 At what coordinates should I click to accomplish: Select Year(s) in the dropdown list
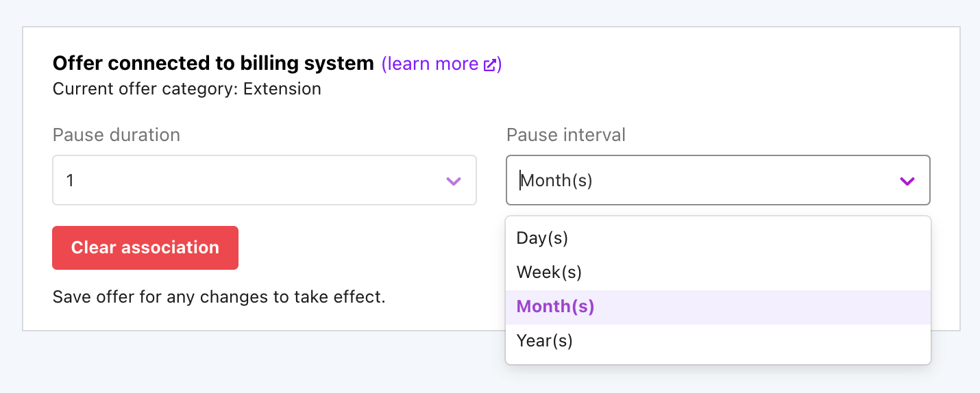tap(544, 340)
